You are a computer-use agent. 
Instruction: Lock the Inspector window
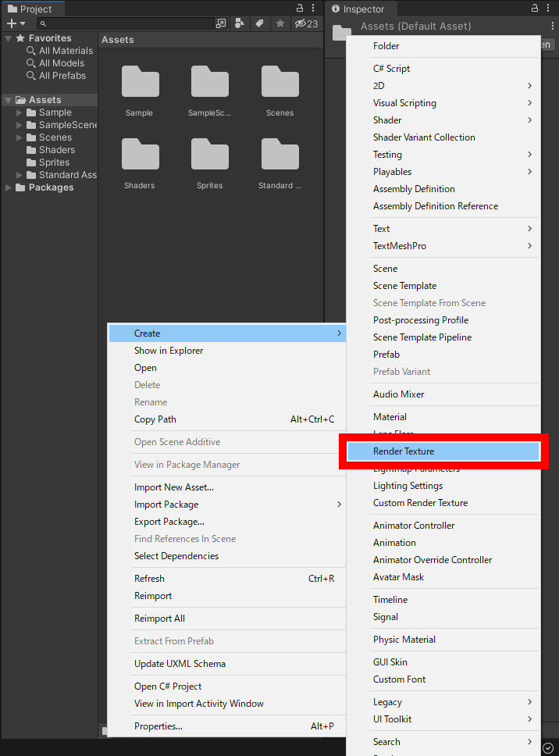click(534, 7)
